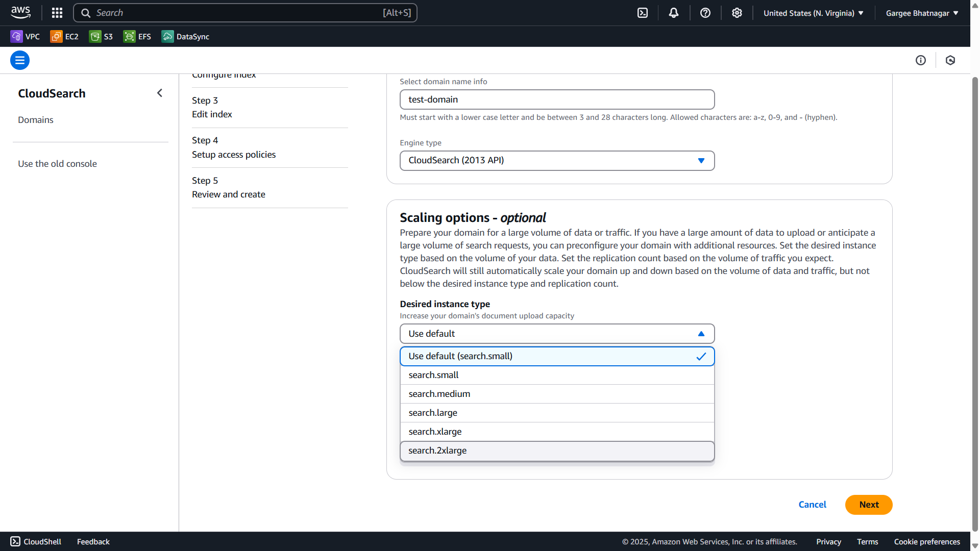Open the help question mark menu
Image resolution: width=980 pixels, height=551 pixels.
point(705,13)
